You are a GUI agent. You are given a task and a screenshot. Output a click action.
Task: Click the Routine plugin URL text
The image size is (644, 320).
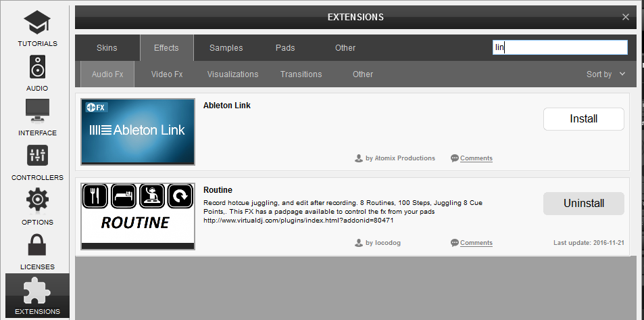click(x=299, y=221)
